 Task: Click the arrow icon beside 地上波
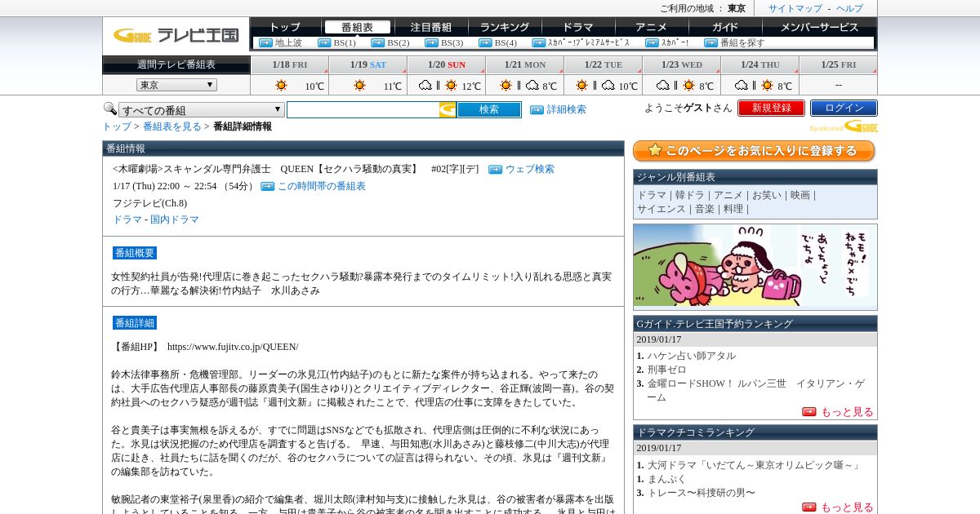tap(265, 42)
